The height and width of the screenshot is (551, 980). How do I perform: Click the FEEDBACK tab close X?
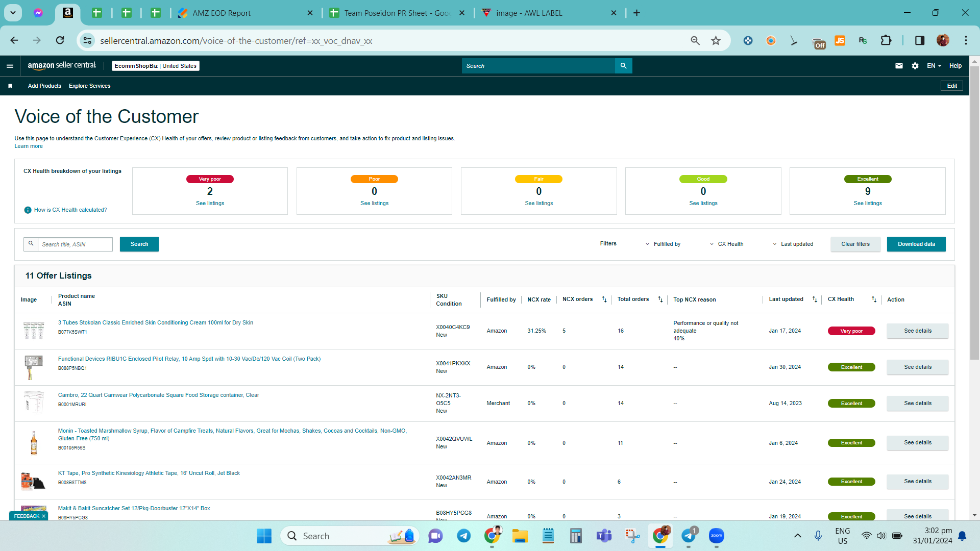point(44,516)
